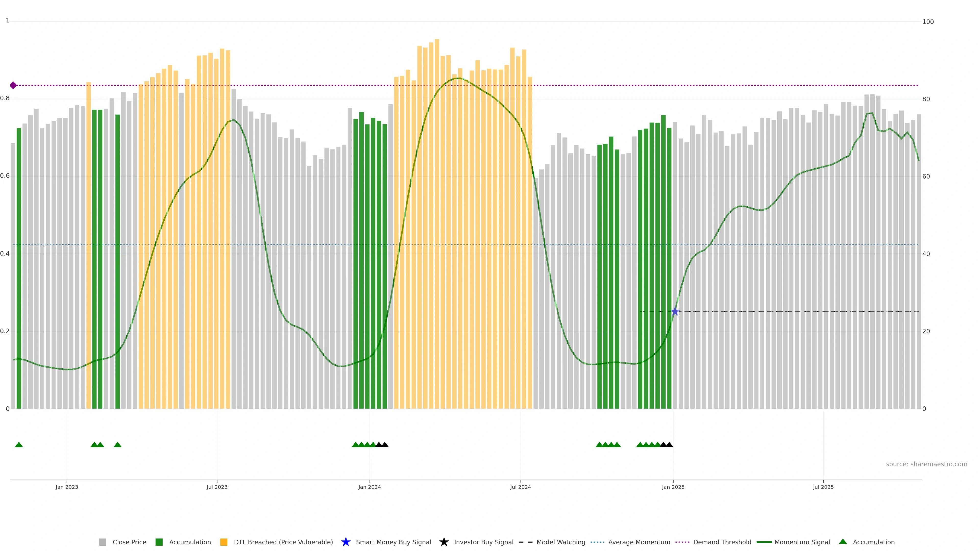Click the leftmost green accumulation triangle marker

point(19,445)
